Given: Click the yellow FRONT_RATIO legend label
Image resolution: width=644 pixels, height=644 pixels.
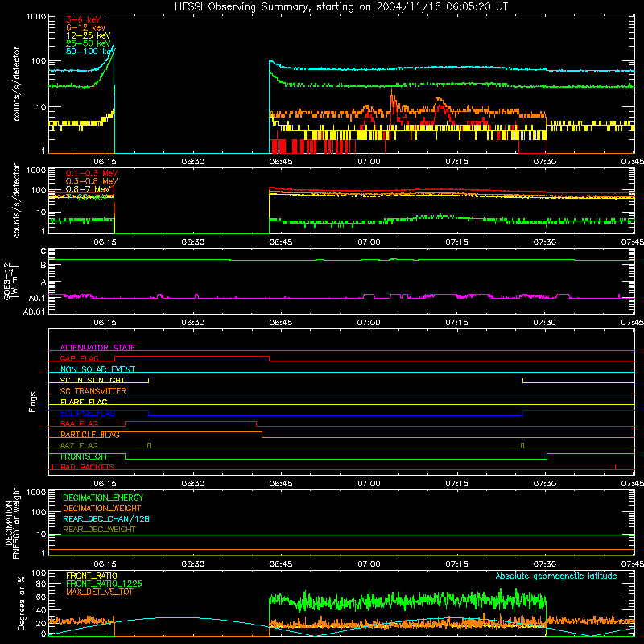Looking at the screenshot, I should [92, 576].
